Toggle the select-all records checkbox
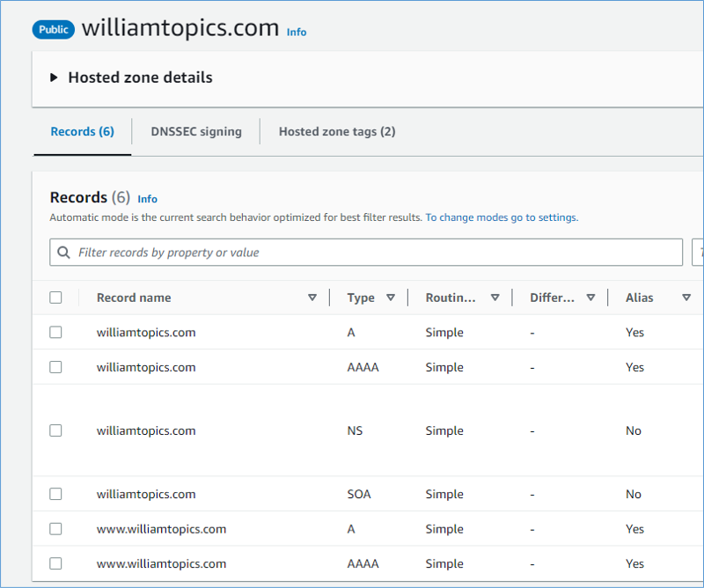Viewport: 704px width, 588px height. pyautogui.click(x=56, y=298)
